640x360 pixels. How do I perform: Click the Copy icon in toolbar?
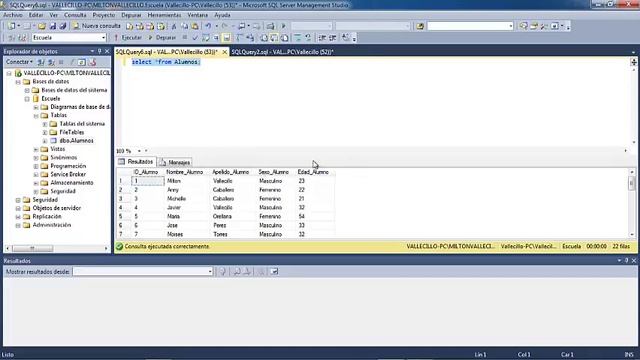184,26
